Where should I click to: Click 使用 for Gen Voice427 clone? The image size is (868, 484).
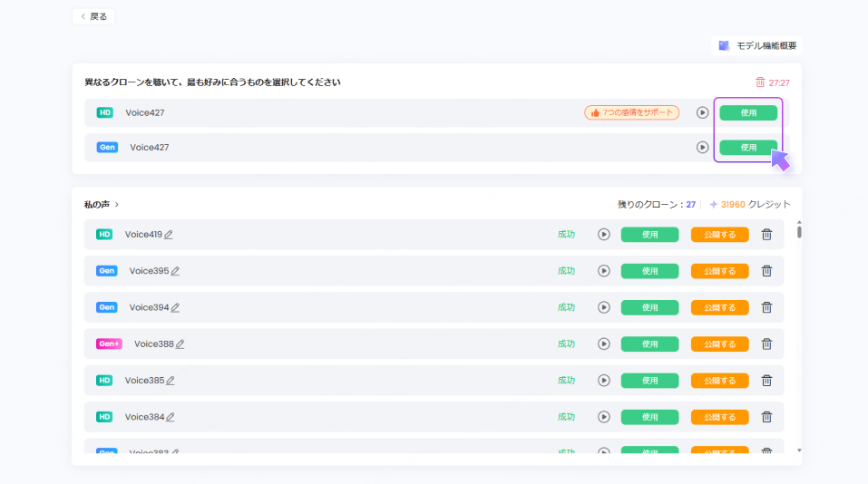748,147
